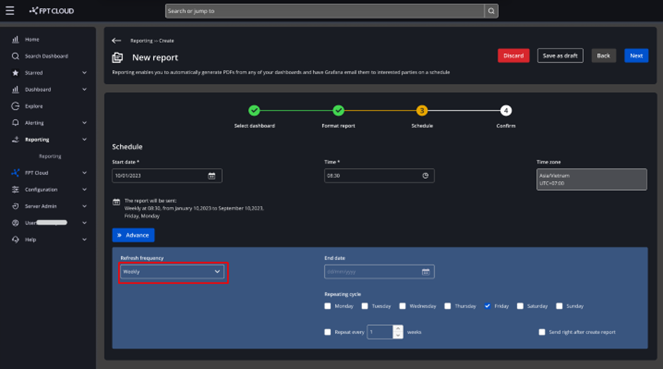This screenshot has width=663, height=369.
Task: Click the Search or jump to field
Action: pyautogui.click(x=325, y=11)
